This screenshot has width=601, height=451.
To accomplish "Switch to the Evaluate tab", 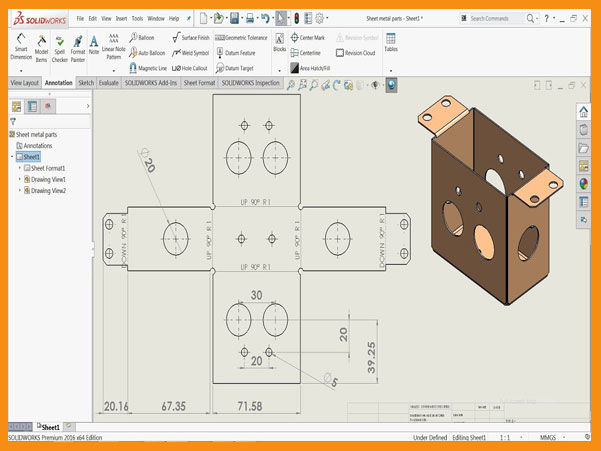I will pyautogui.click(x=109, y=83).
